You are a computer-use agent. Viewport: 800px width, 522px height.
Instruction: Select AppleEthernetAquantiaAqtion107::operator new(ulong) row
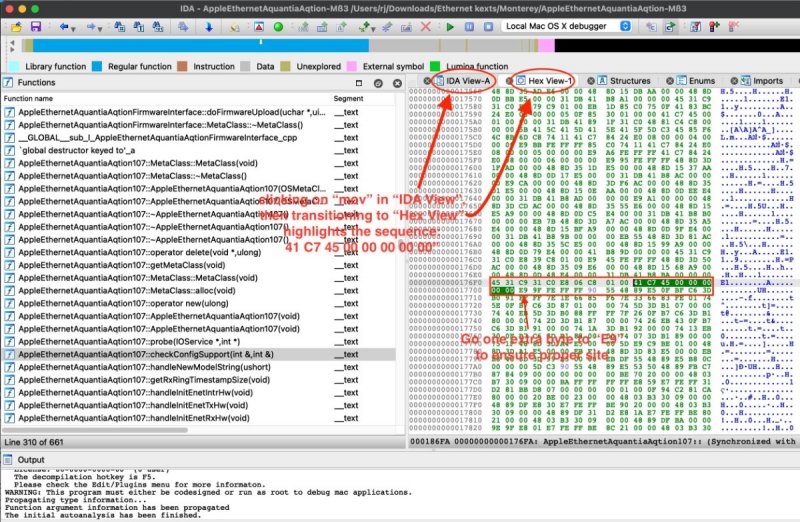point(199,303)
